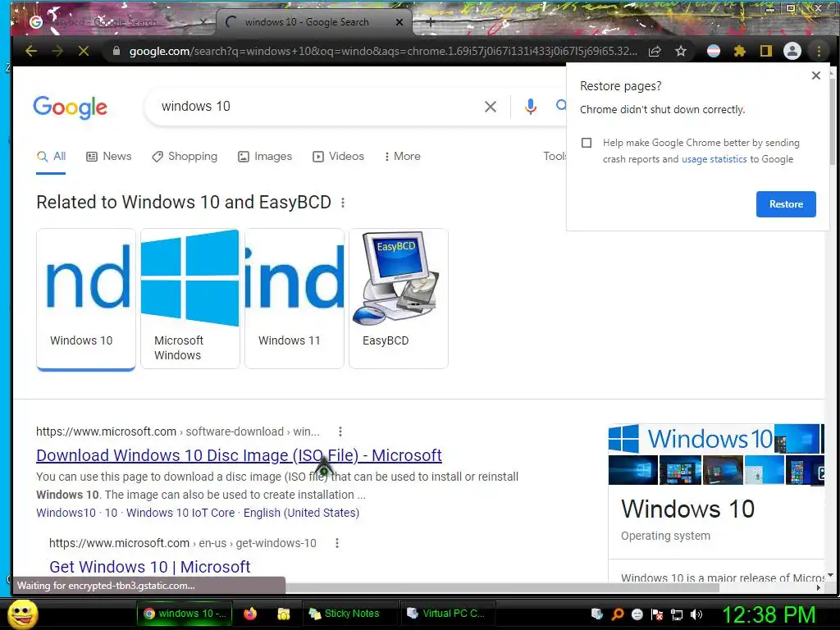Screen dimensions: 840x630
Task: Click the volume speaker tray icon
Action: [x=696, y=614]
